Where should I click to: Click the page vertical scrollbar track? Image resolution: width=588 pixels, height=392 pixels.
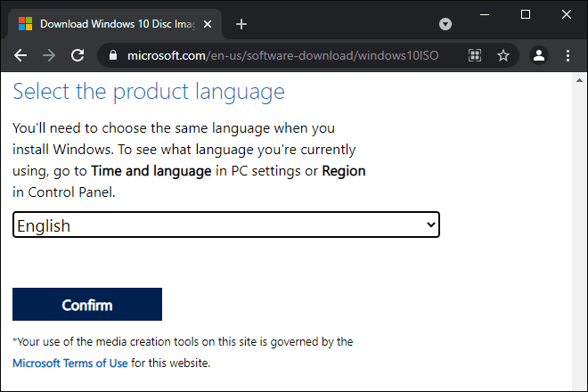[x=579, y=236]
